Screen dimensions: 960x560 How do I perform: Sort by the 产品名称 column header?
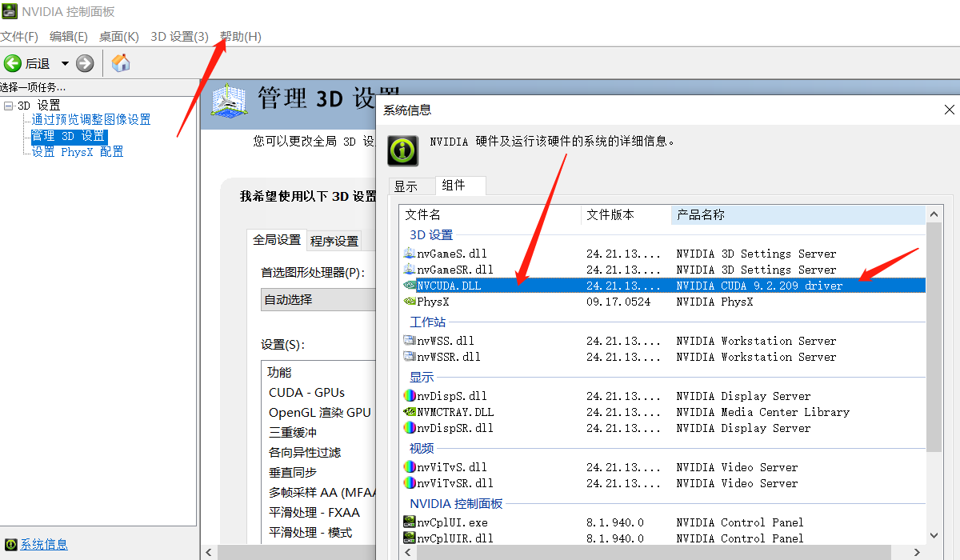coord(798,214)
